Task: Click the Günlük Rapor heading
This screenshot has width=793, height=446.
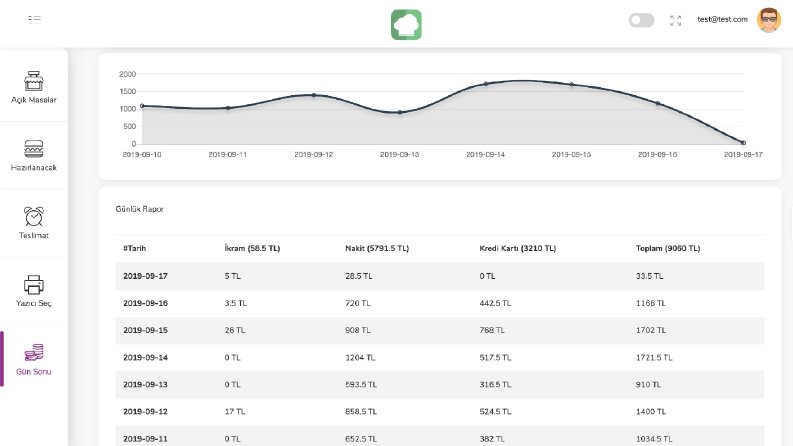Action: pyautogui.click(x=140, y=209)
